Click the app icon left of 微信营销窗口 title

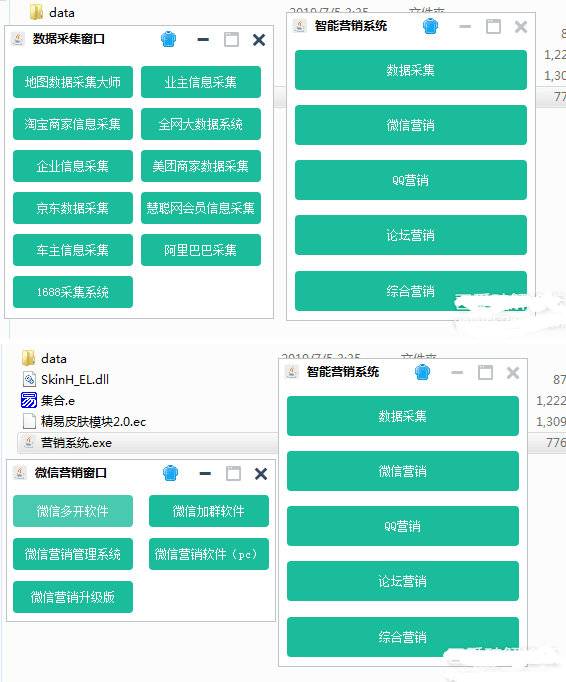pos(19,472)
